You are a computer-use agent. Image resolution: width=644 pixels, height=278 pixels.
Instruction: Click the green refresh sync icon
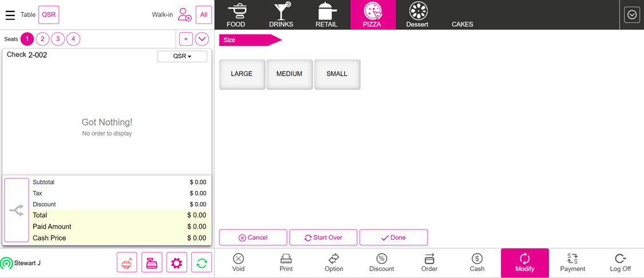202,263
